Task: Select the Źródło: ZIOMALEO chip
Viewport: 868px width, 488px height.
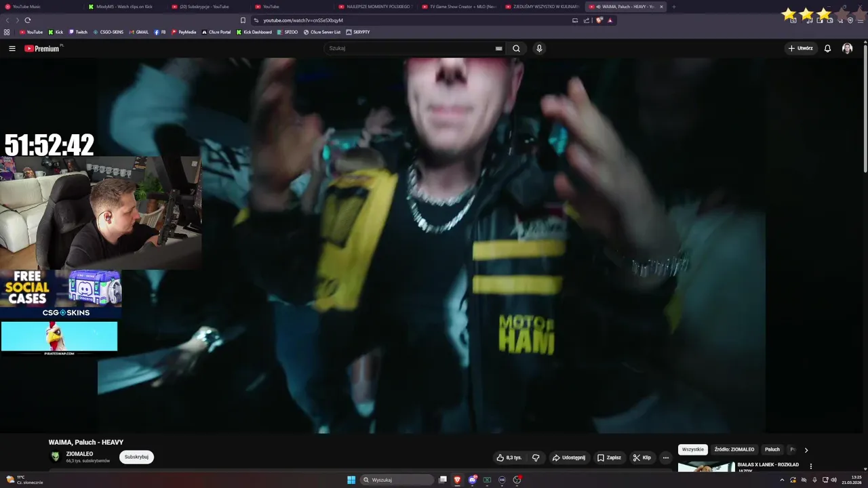Action: 734,449
